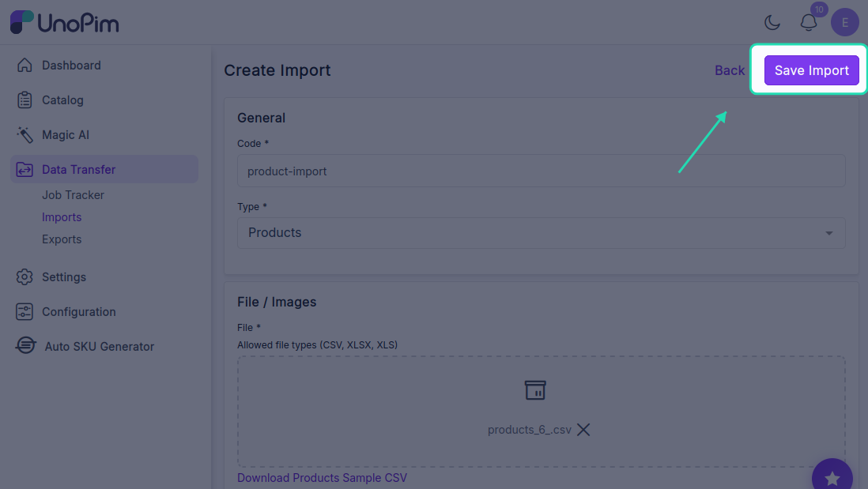Go to Imports submenu

[62, 217]
